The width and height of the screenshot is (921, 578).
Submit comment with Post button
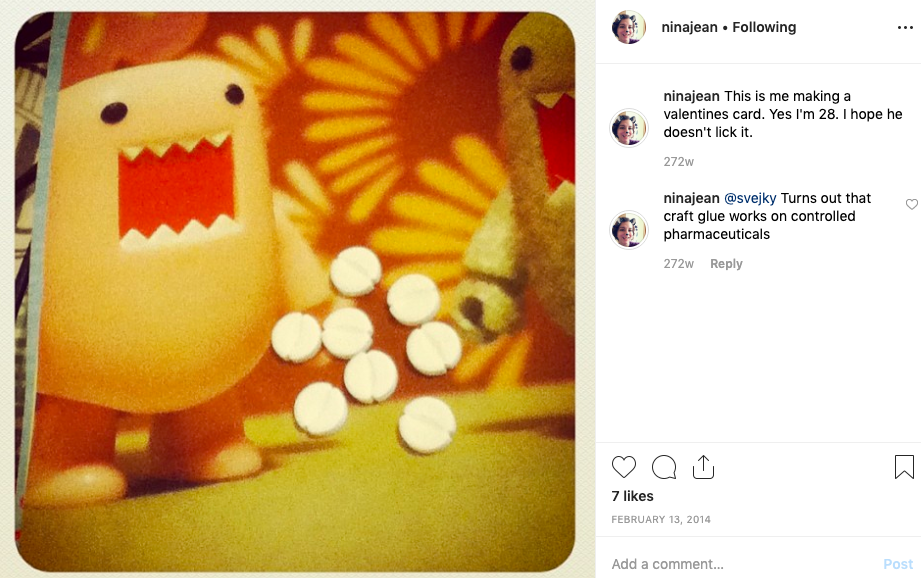898,564
